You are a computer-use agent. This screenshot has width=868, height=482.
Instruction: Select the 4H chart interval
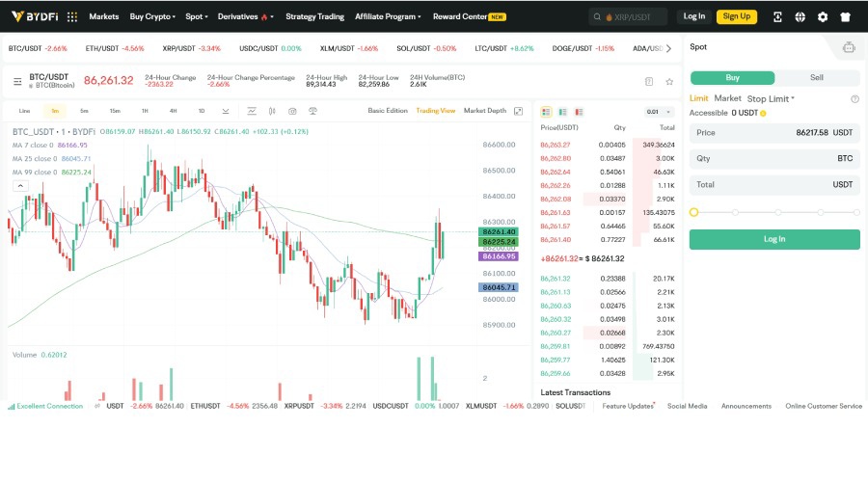point(173,111)
